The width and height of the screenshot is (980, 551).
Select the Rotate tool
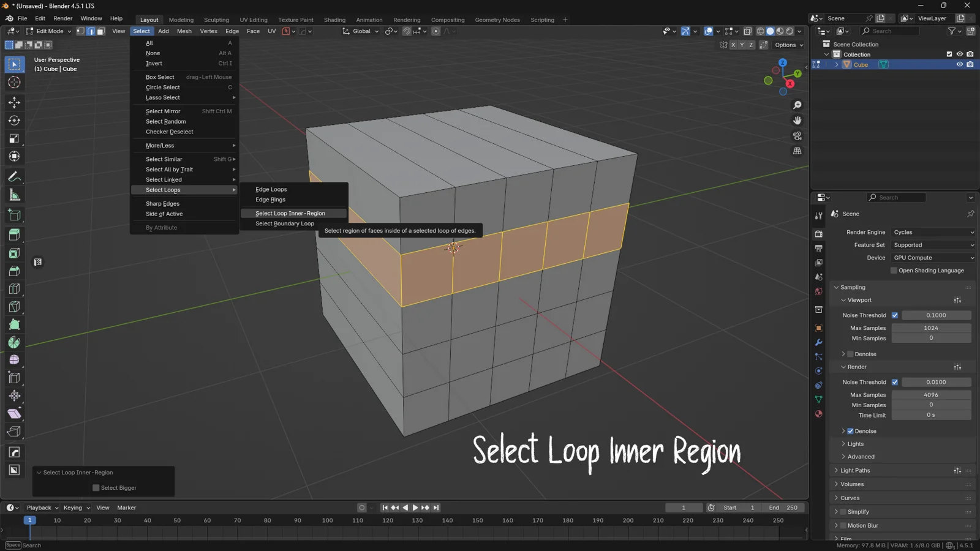point(14,121)
